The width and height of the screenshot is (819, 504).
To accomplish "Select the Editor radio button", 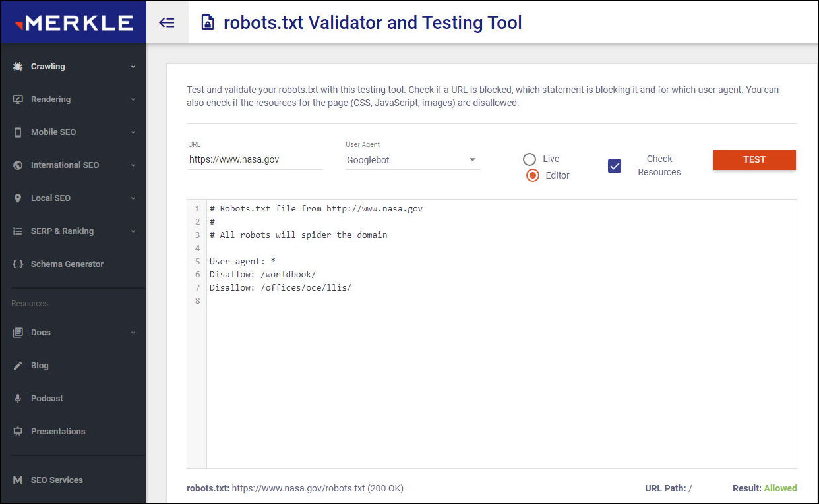I will pos(533,175).
